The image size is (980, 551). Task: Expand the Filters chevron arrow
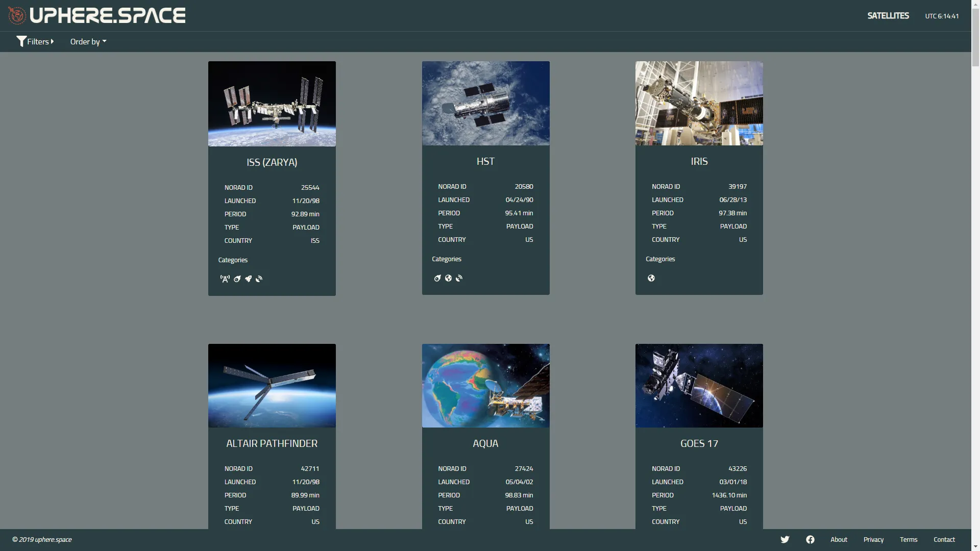point(52,41)
